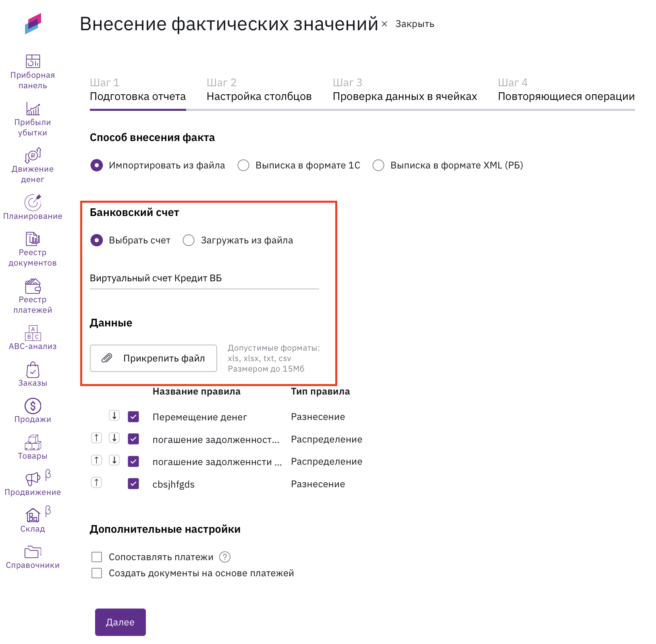The image size is (656, 644).
Task: Open the Продажи dollar icon
Action: tap(33, 406)
